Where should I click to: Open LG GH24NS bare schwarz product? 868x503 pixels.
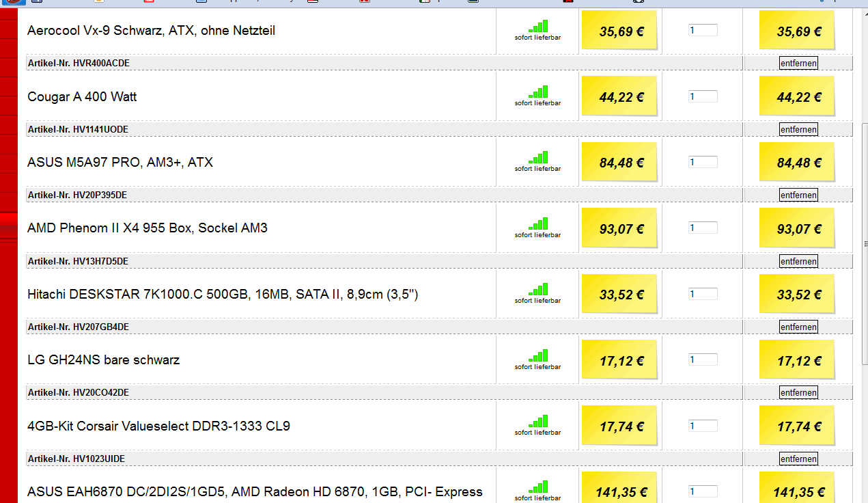[104, 360]
